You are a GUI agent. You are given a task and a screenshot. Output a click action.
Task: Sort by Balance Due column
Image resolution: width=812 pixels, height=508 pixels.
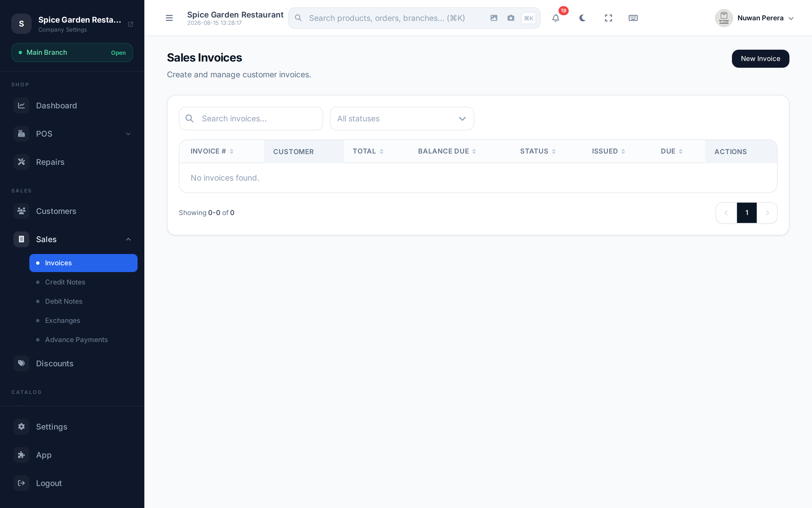tap(447, 151)
